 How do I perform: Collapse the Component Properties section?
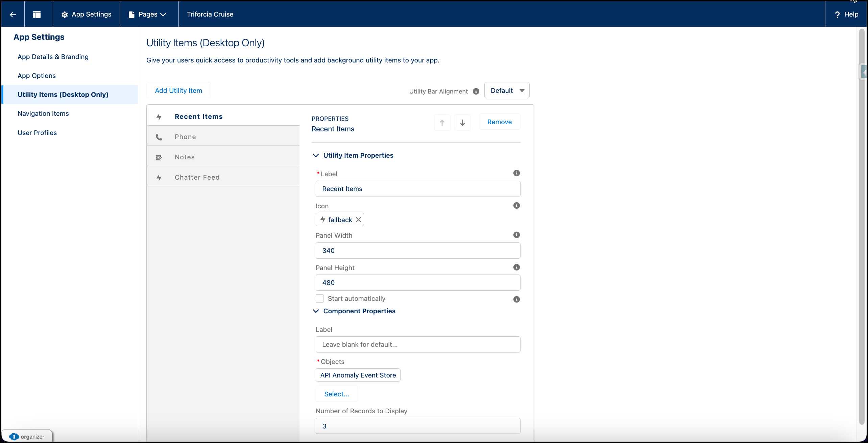(x=316, y=311)
